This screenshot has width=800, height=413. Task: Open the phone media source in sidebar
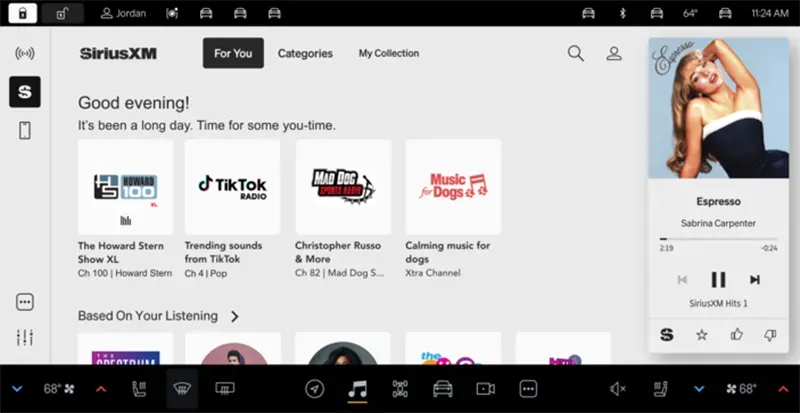pyautogui.click(x=25, y=130)
